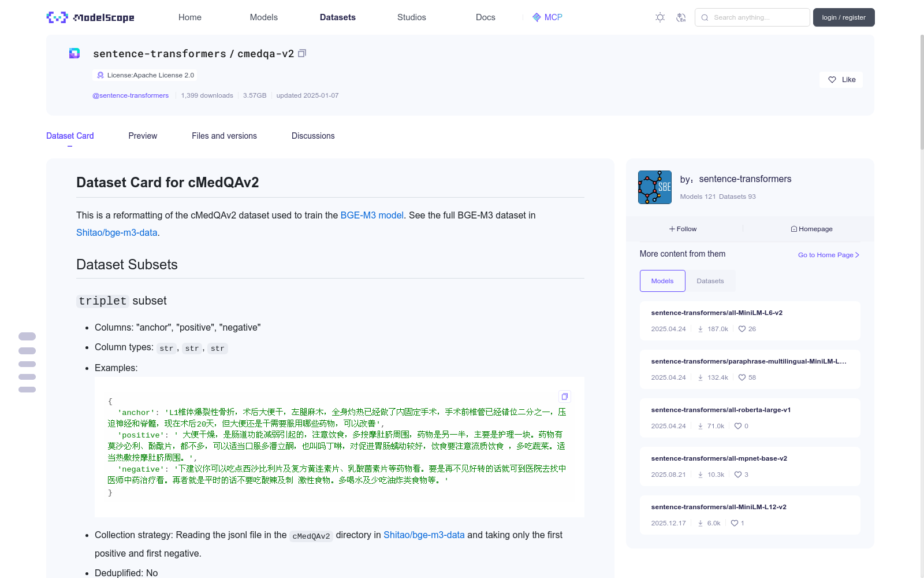Click the Apache License badge icon
The height and width of the screenshot is (578, 924).
[x=100, y=75]
